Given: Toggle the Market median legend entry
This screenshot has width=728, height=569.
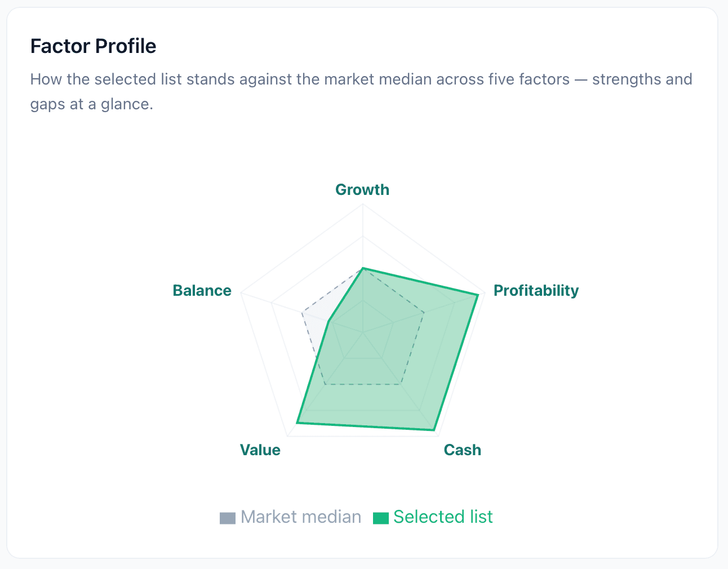Looking at the screenshot, I should pyautogui.click(x=291, y=517).
